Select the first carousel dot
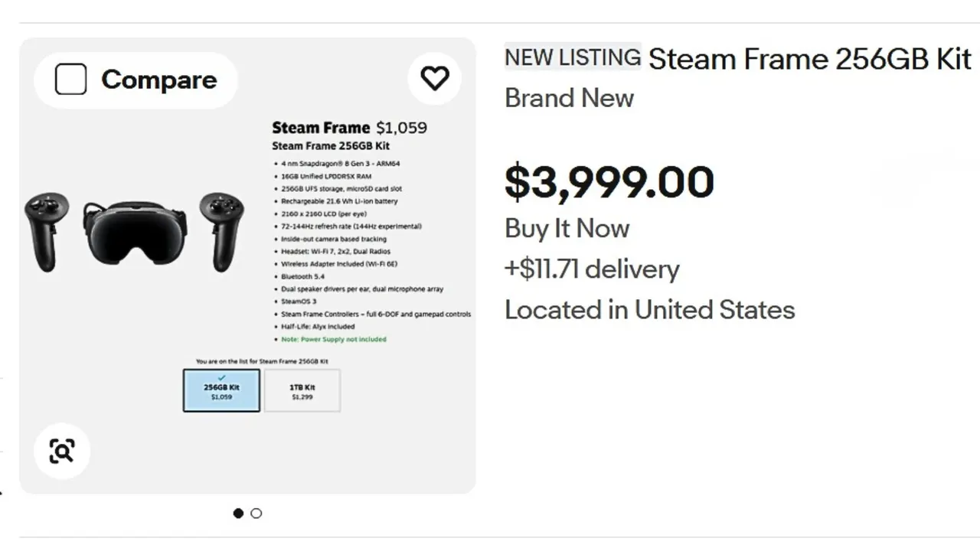The height and width of the screenshot is (551, 980). click(x=238, y=514)
